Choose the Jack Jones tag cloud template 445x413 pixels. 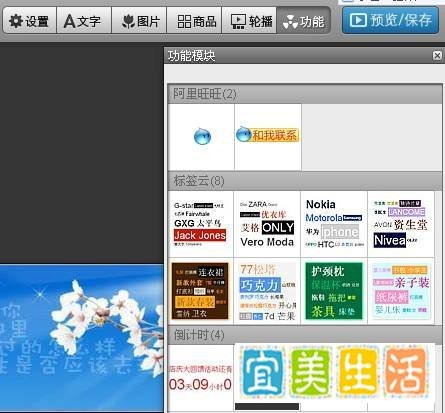(x=201, y=224)
